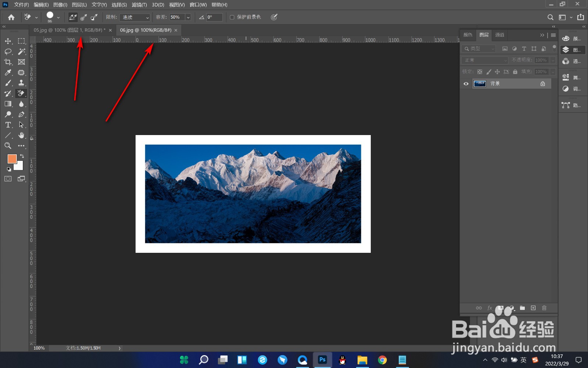Select the Crop tool

8,62
